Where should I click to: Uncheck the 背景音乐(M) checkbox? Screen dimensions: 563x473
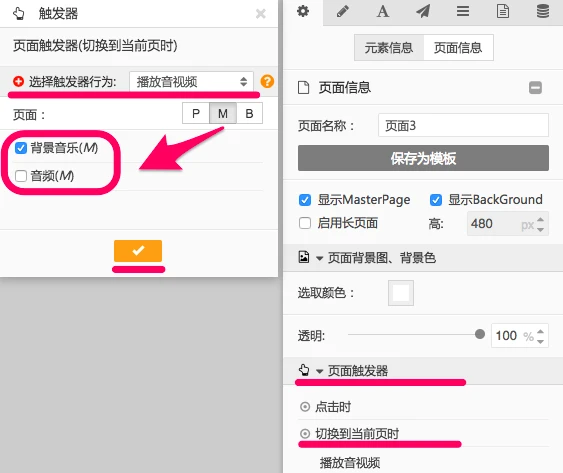(21, 148)
